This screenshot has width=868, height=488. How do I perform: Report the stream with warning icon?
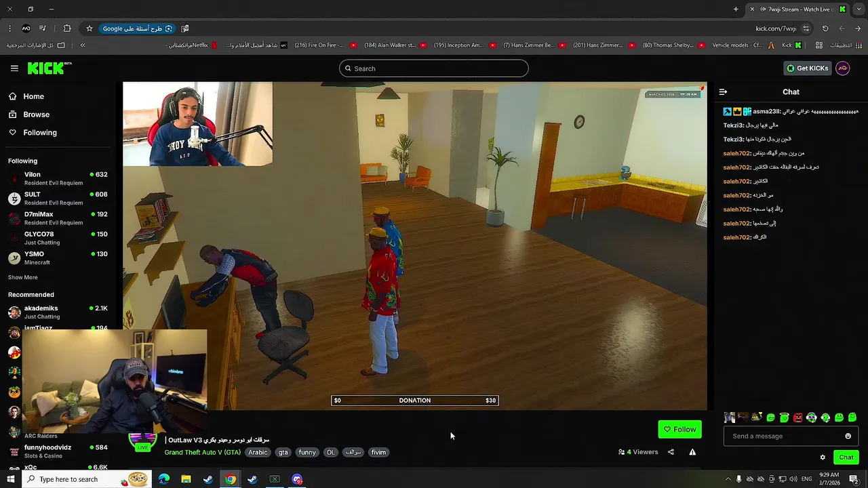tap(692, 452)
